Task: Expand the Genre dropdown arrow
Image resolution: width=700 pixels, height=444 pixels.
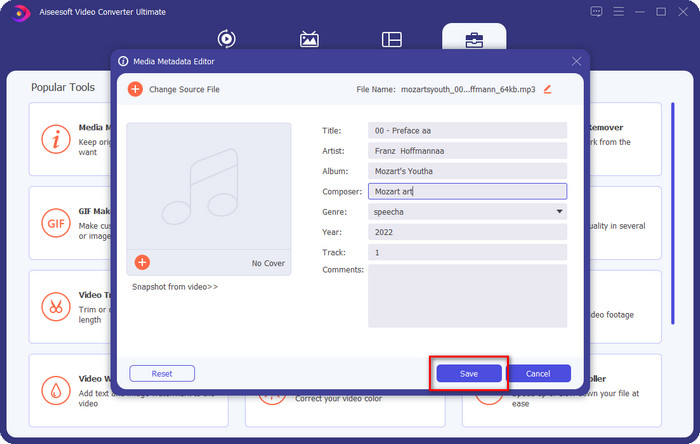Action: point(559,212)
